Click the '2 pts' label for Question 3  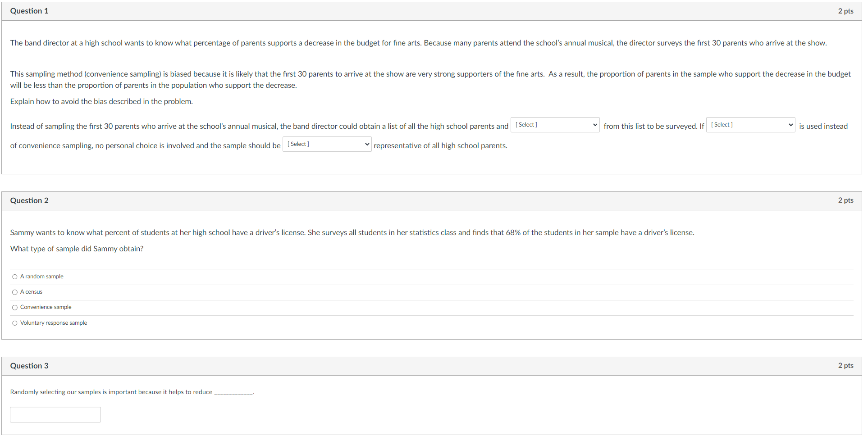click(845, 365)
